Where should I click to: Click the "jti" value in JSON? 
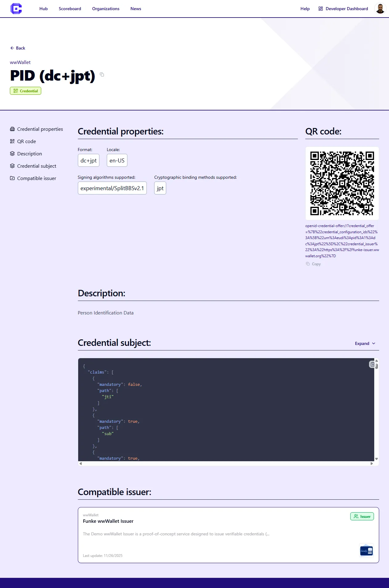[108, 397]
